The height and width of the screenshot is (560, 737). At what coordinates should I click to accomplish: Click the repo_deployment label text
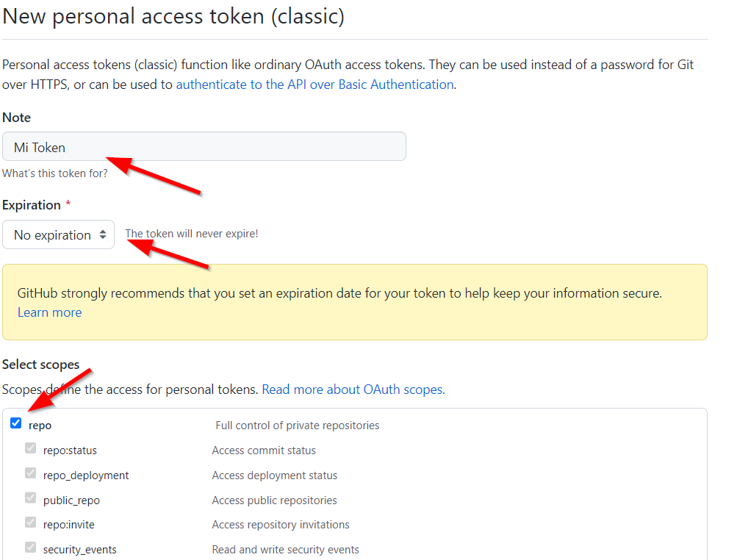tap(86, 475)
